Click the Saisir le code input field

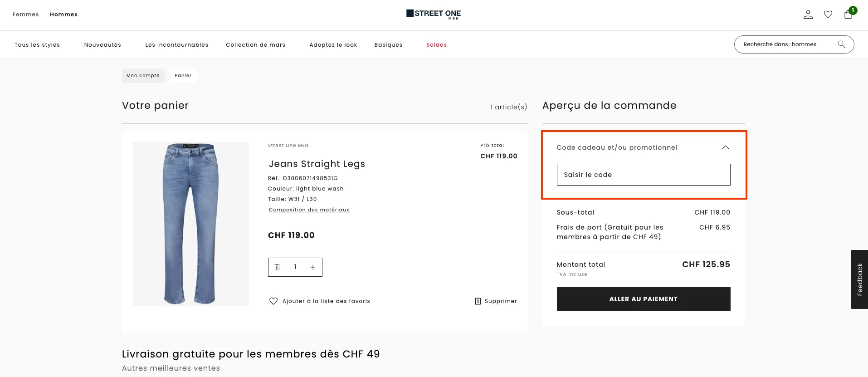coord(643,174)
